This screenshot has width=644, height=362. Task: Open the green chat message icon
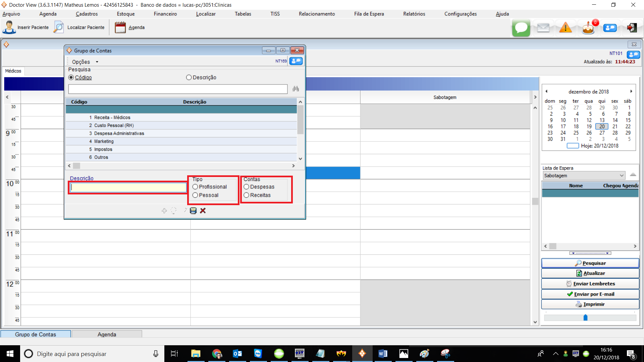521,28
